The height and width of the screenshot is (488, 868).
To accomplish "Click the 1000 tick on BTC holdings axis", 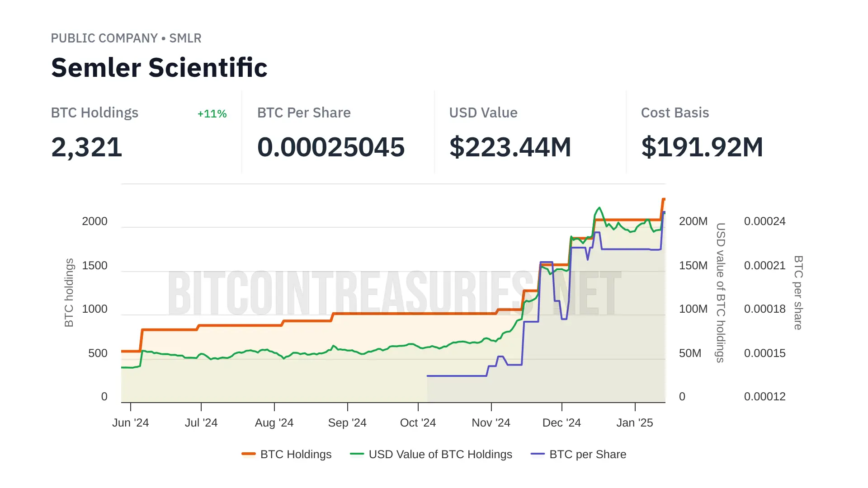I will [x=94, y=309].
